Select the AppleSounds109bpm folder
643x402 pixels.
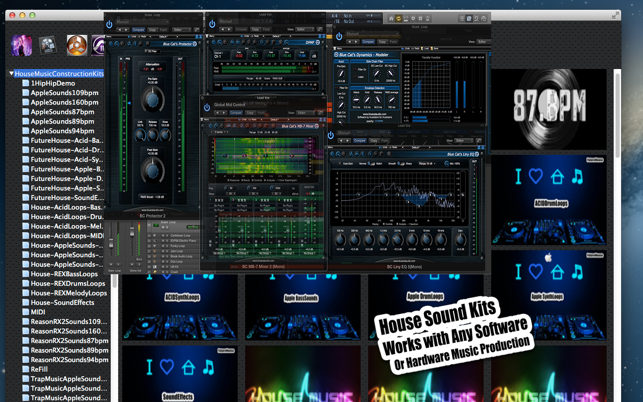(64, 93)
